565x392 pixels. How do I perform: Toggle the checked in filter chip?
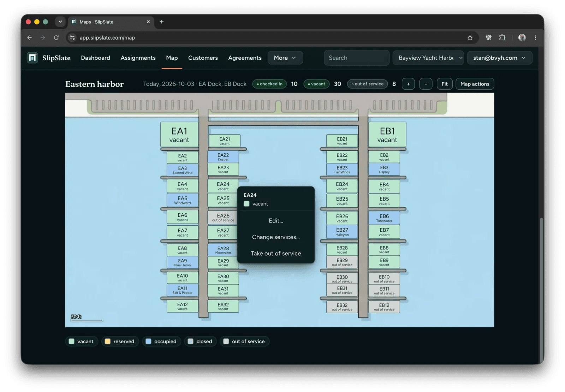tap(269, 84)
